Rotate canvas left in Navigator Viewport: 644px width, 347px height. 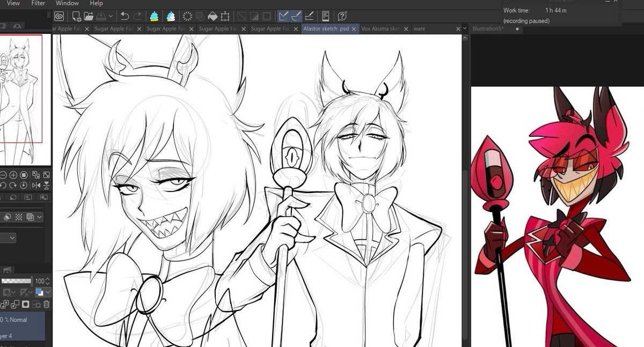click(x=3, y=186)
